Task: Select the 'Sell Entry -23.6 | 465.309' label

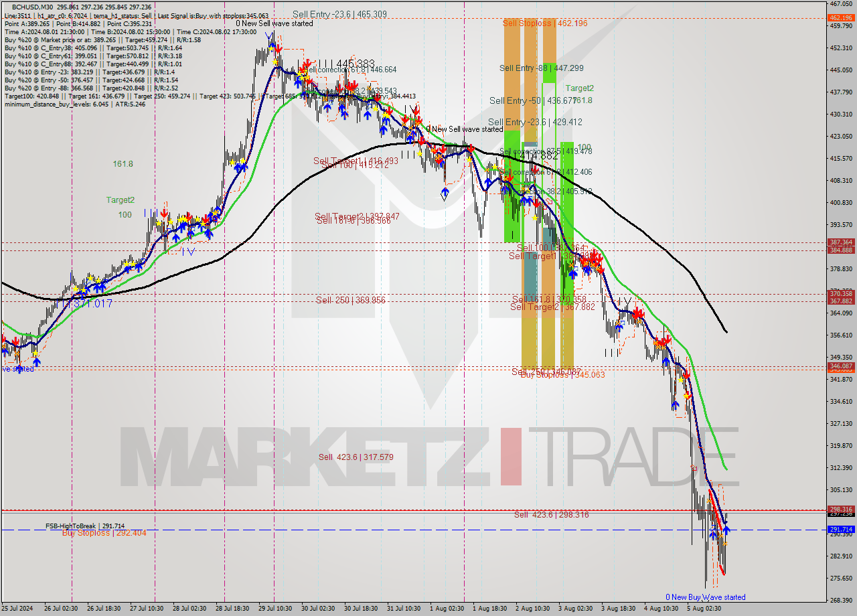Action: click(339, 14)
